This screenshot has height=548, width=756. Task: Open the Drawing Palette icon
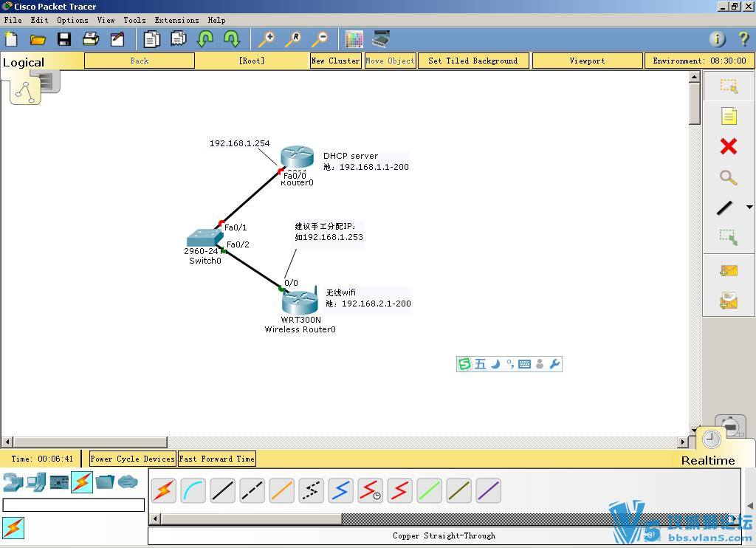coord(354,39)
